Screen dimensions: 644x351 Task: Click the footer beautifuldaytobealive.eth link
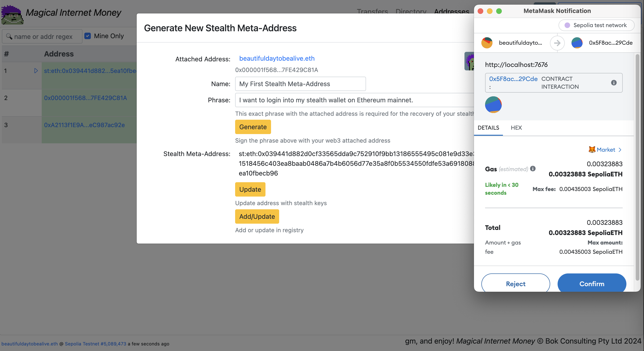click(29, 344)
